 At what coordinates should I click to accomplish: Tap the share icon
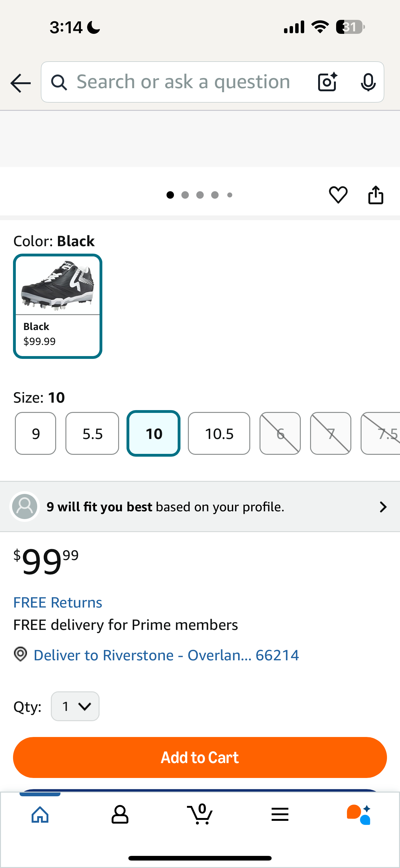376,195
